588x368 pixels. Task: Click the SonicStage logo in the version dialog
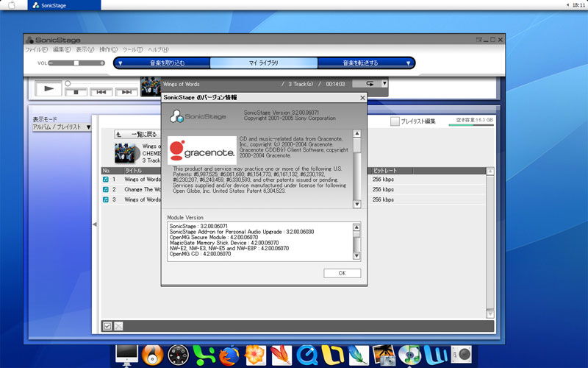[x=198, y=116]
